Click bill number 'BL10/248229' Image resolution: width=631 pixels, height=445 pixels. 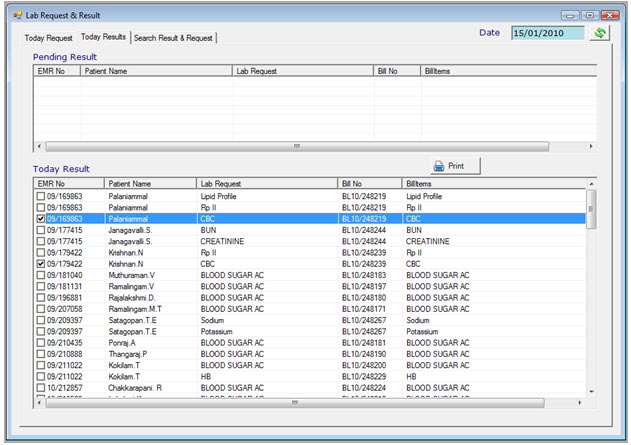tap(364, 377)
